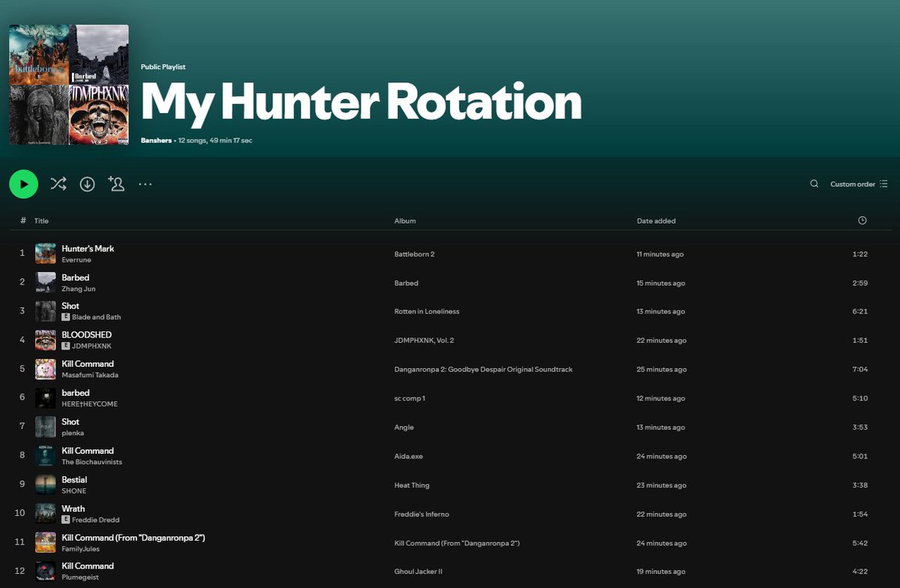
Task: Open artist SHONE
Action: tap(73, 491)
